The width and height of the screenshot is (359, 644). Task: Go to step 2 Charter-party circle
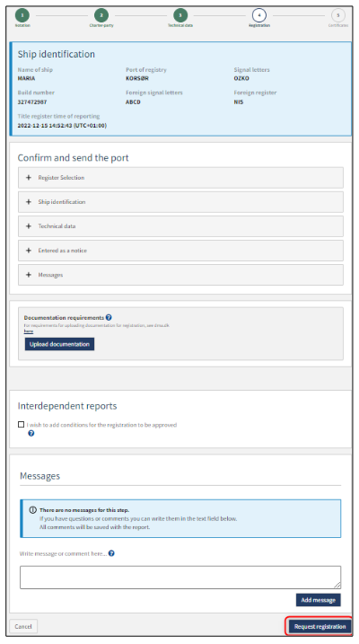click(x=101, y=15)
